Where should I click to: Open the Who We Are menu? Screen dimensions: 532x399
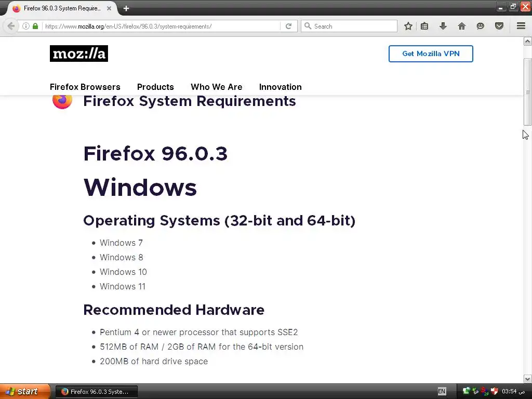pos(217,87)
